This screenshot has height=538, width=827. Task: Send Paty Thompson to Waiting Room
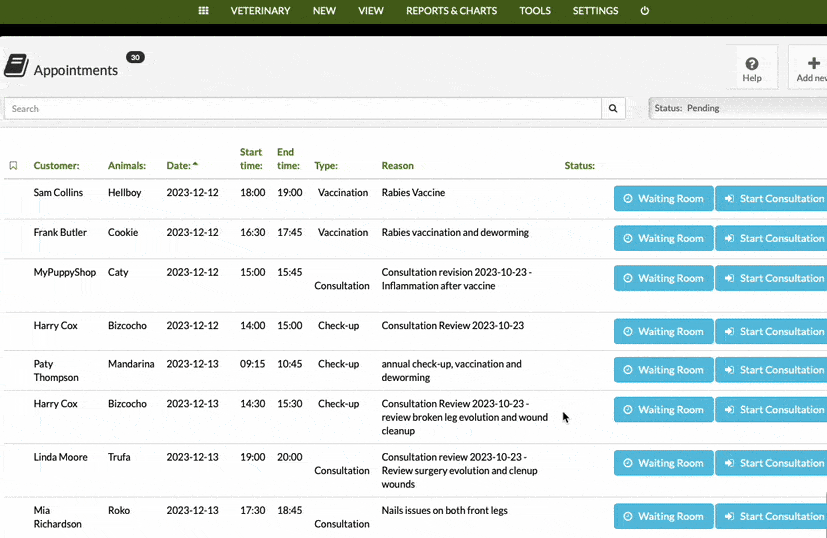pos(663,370)
